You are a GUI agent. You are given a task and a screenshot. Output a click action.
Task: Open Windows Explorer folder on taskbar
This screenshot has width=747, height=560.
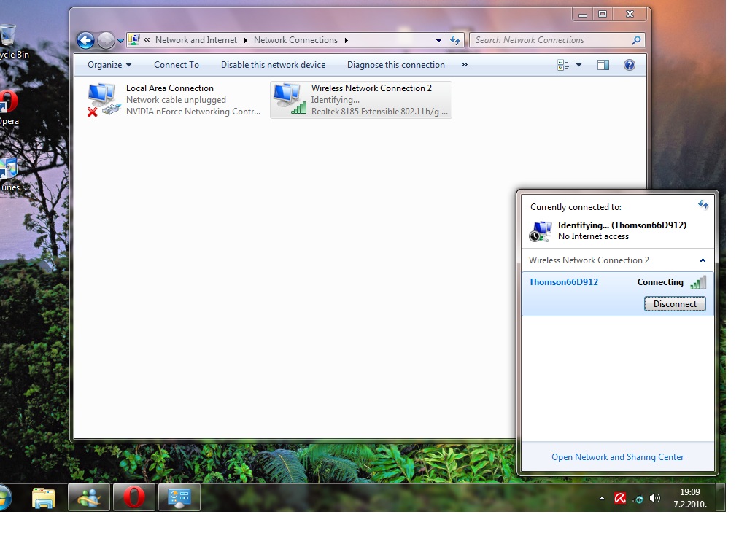(x=44, y=497)
